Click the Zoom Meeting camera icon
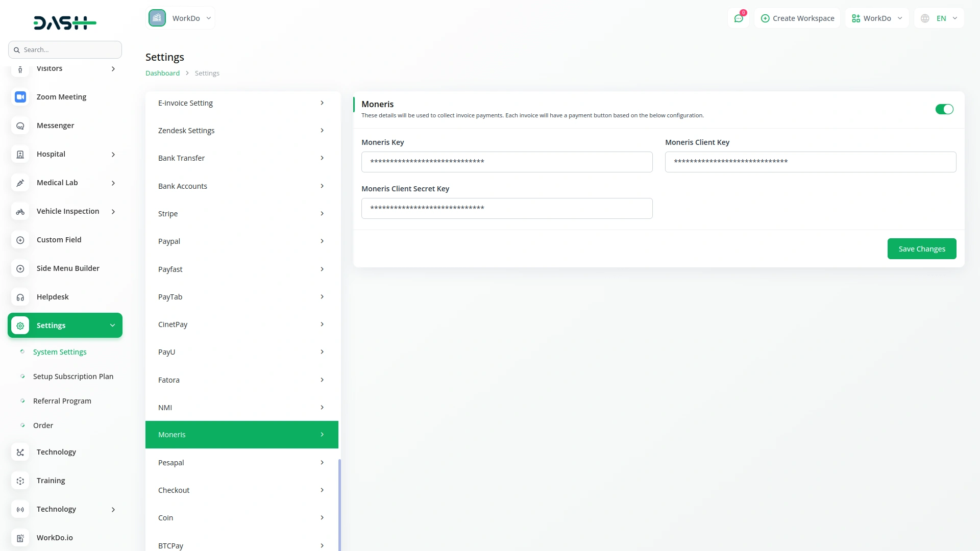Screen dimensions: 980x551 click(x=20, y=97)
